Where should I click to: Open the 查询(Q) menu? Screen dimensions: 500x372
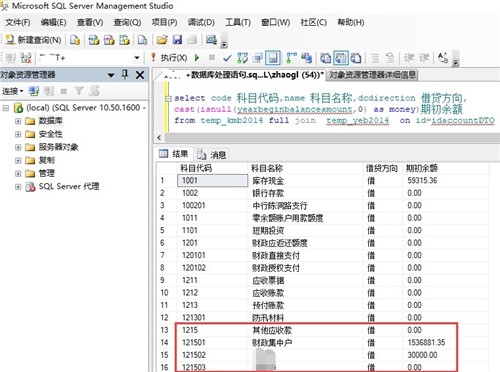coord(127,22)
